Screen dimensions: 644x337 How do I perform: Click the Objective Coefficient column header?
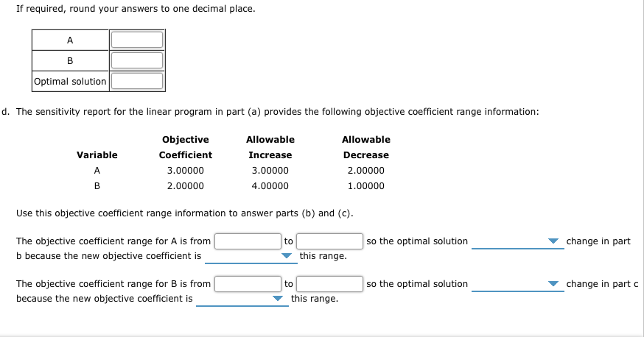[x=186, y=147]
